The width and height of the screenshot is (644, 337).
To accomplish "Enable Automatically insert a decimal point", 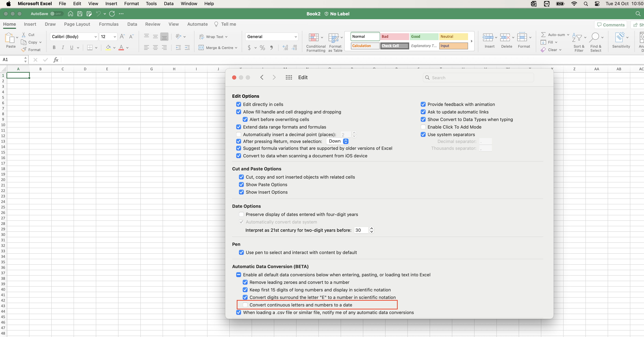I will coord(238,134).
